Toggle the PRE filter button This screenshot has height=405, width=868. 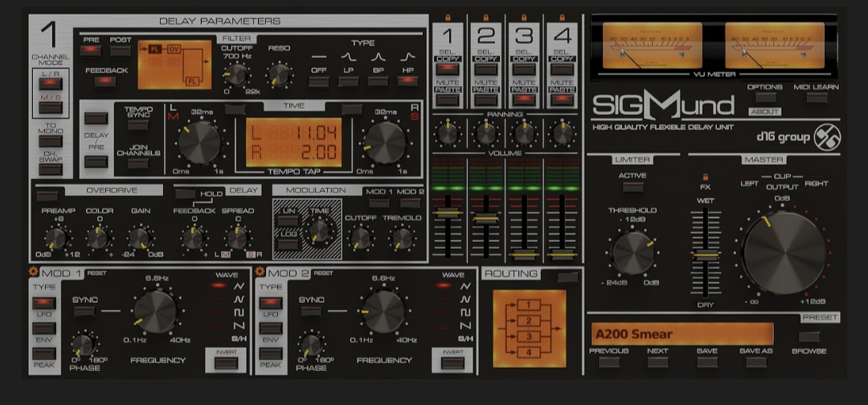coord(91,51)
